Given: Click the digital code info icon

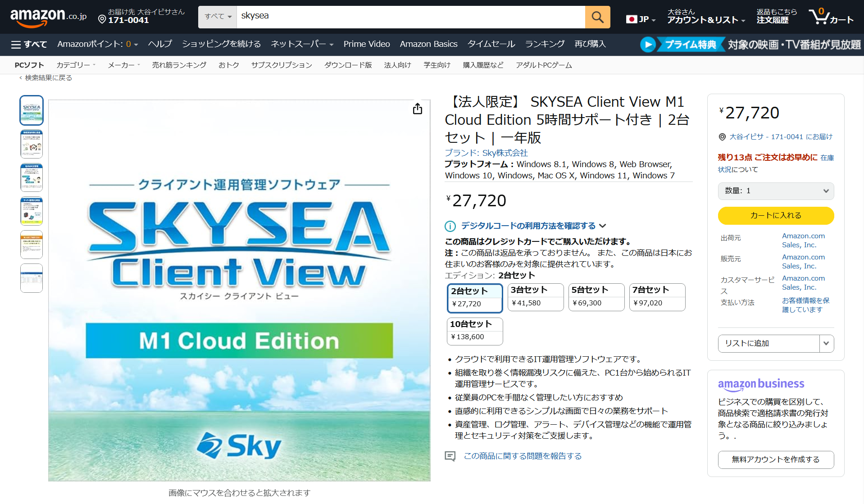Looking at the screenshot, I should click(450, 226).
